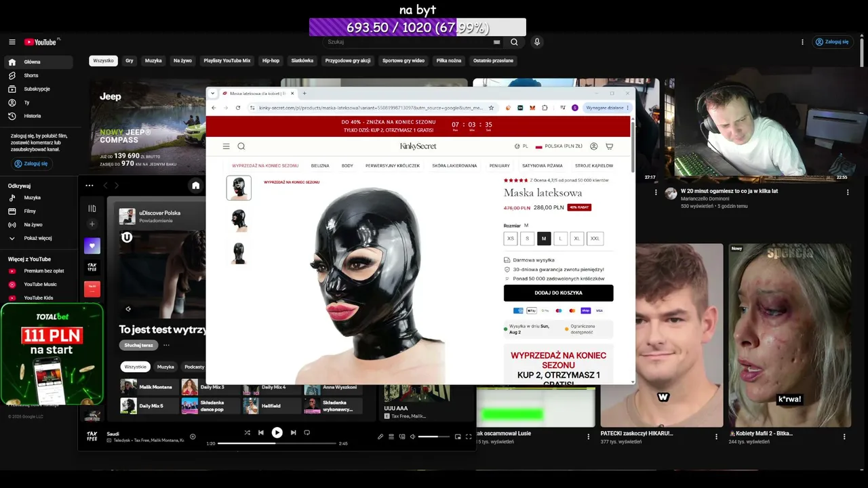Open the Skóra lakierowana category

pos(454,166)
